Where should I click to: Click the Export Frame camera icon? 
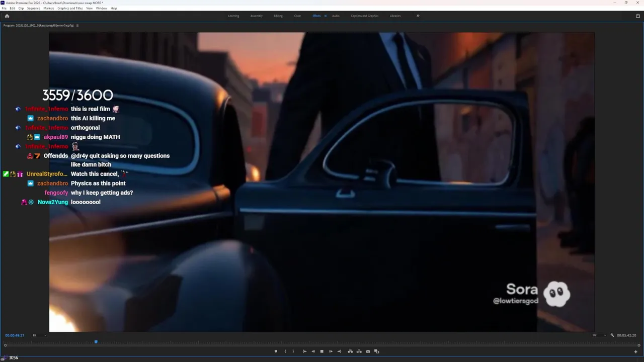pyautogui.click(x=368, y=351)
